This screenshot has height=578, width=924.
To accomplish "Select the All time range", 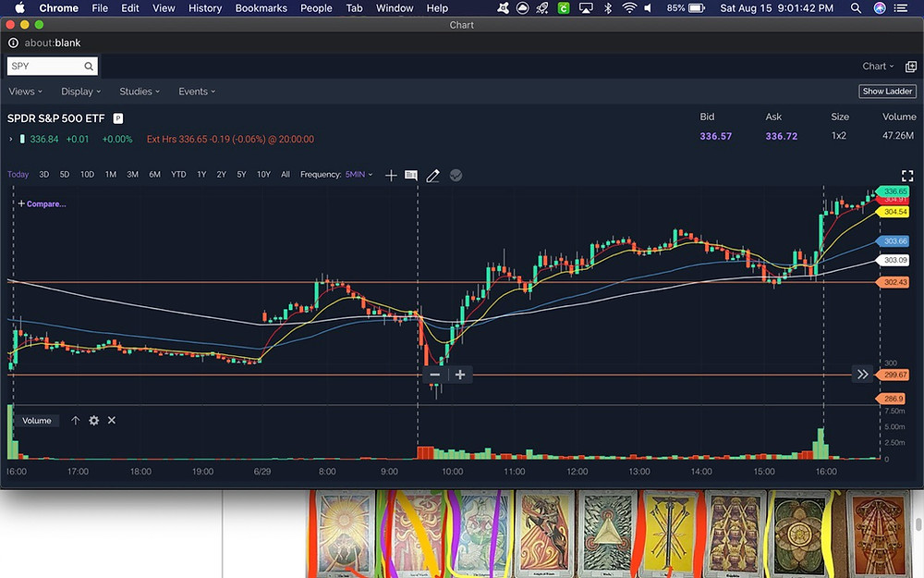I will (286, 175).
